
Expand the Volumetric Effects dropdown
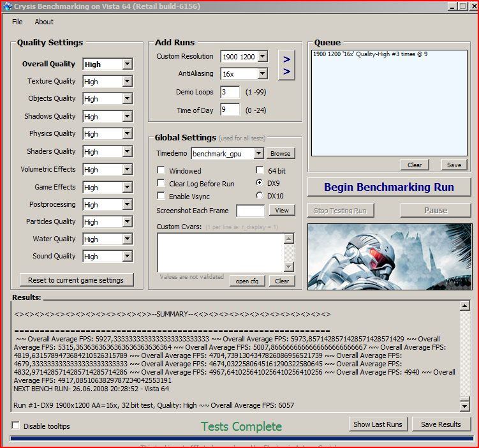[x=127, y=169]
